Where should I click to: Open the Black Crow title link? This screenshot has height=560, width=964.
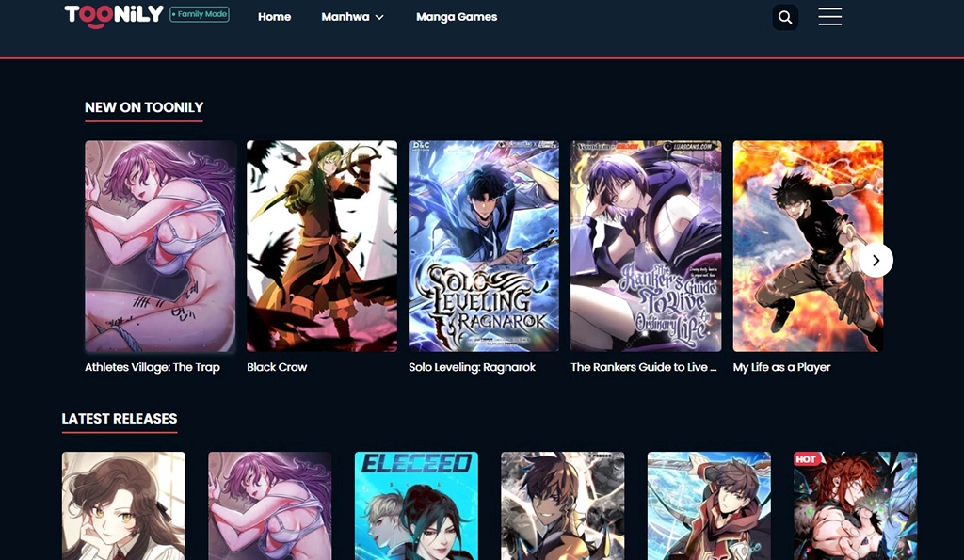pos(277,367)
